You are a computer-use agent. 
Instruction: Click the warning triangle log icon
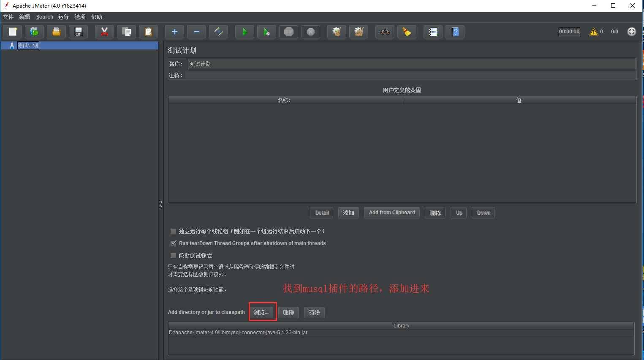pyautogui.click(x=594, y=32)
